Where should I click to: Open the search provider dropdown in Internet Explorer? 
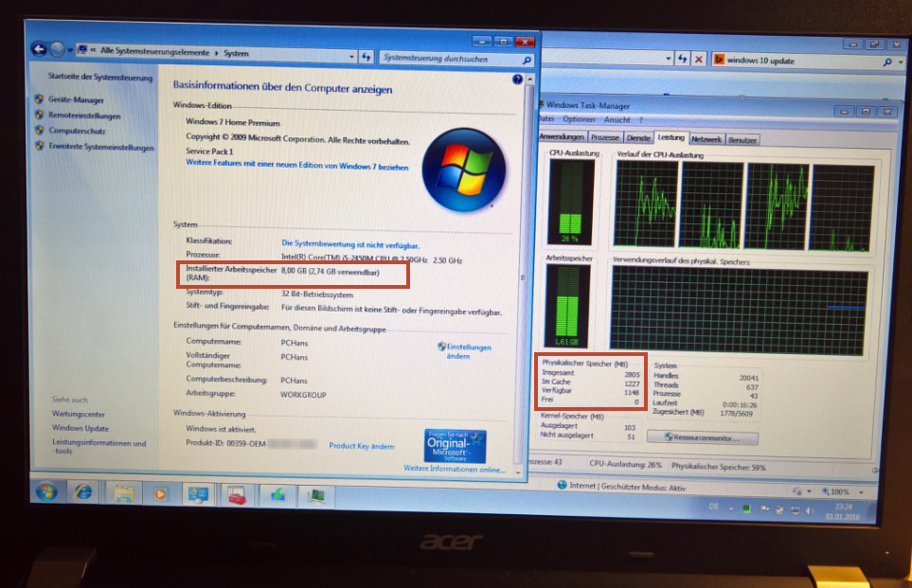click(901, 62)
